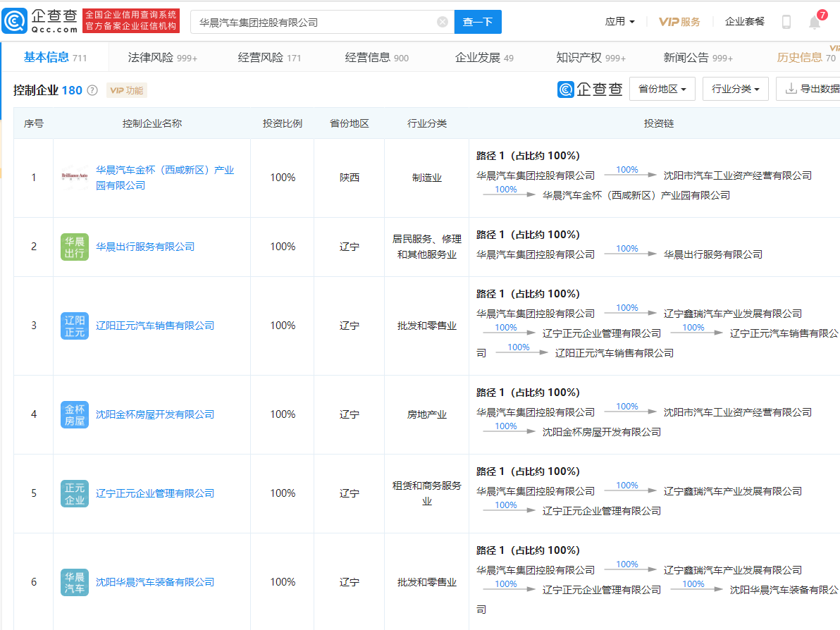Click the 导出数据 export button
The width and height of the screenshot is (840, 630).
pos(812,89)
